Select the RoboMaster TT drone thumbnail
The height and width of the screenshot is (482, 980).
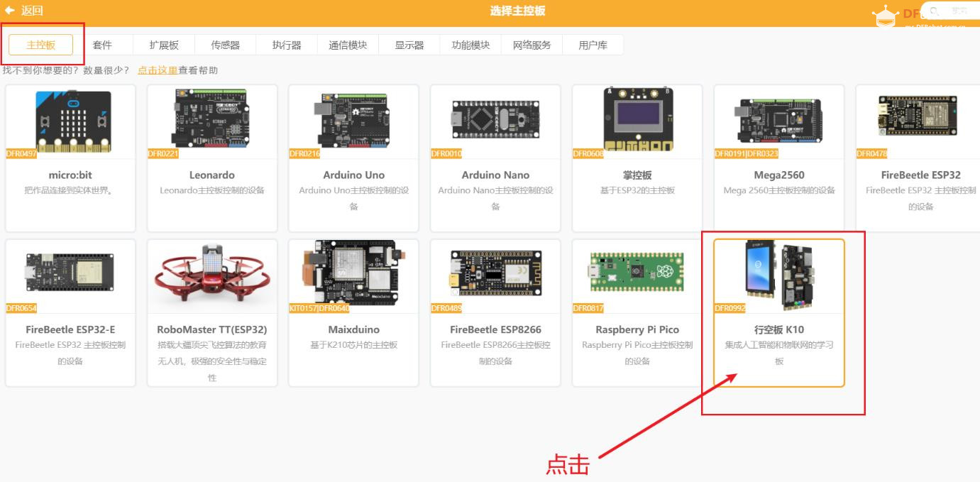(x=211, y=275)
